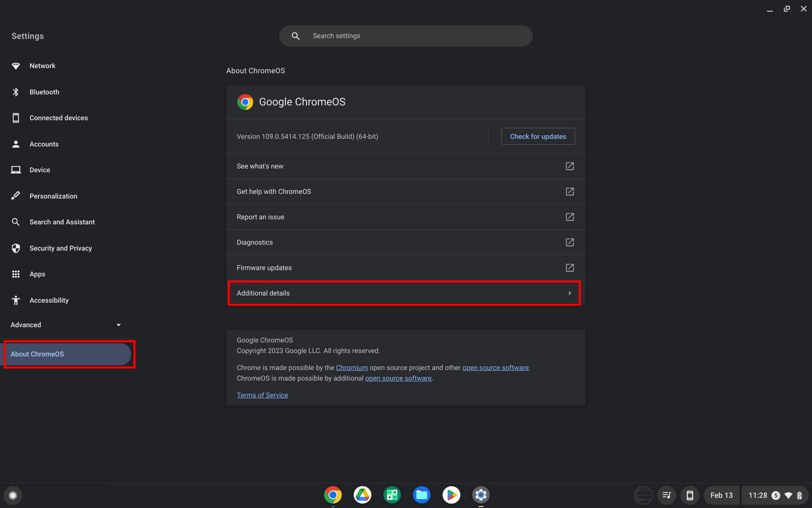Select Security and Privacy sidebar item

(60, 248)
